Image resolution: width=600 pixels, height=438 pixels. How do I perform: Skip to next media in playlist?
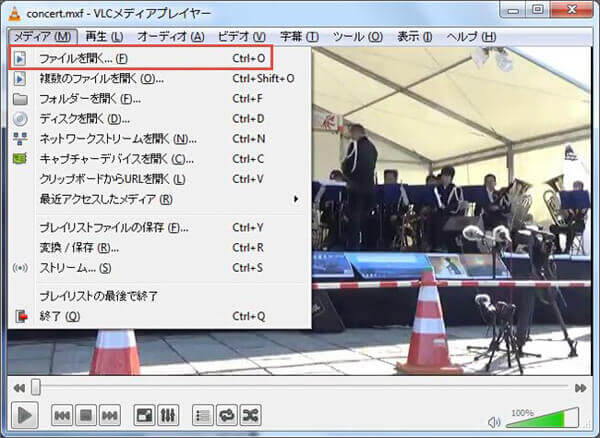(x=110, y=415)
